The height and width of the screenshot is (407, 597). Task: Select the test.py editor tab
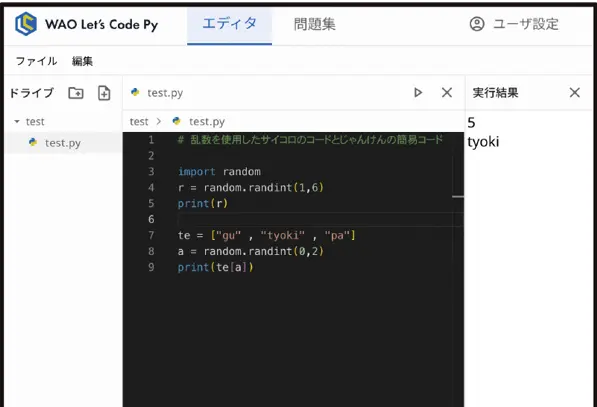165,93
